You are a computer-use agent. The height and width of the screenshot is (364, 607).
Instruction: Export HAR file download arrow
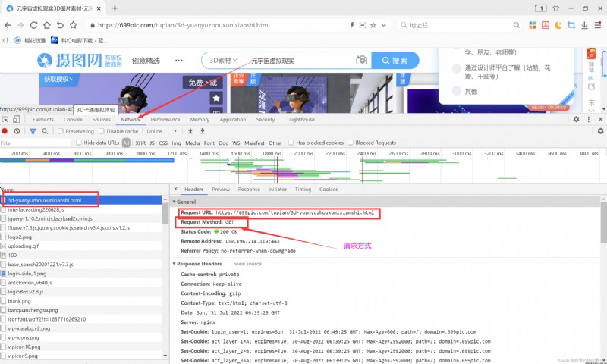tap(202, 131)
